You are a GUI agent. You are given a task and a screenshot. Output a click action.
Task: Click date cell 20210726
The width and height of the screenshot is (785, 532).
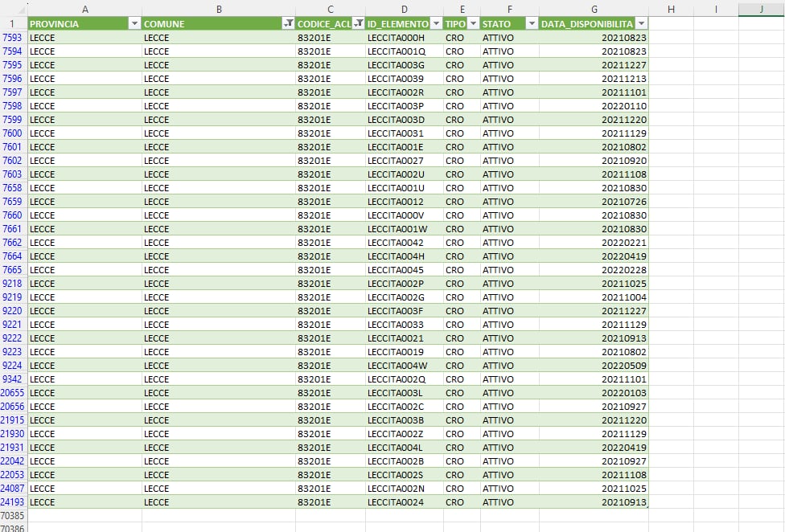(x=594, y=202)
